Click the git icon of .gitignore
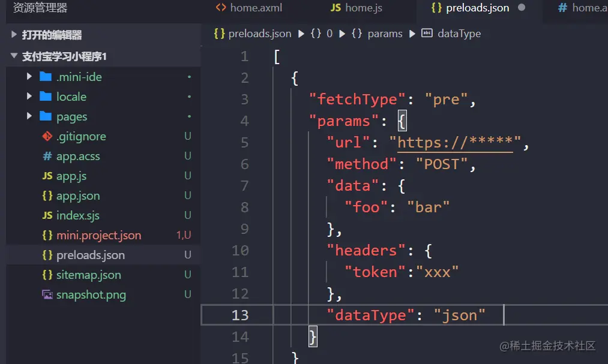This screenshot has width=608, height=364. [47, 136]
